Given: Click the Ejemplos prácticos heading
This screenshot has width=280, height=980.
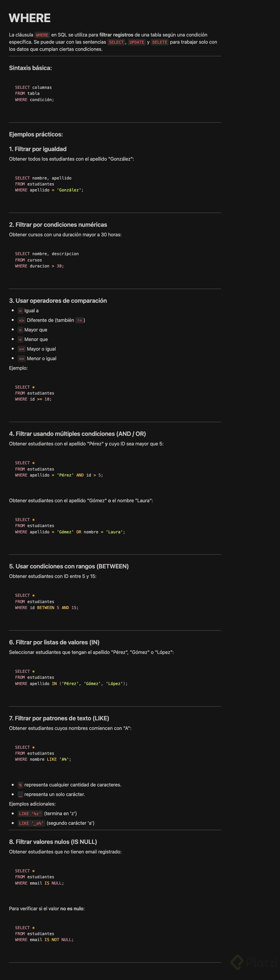Looking at the screenshot, I should coord(36,134).
